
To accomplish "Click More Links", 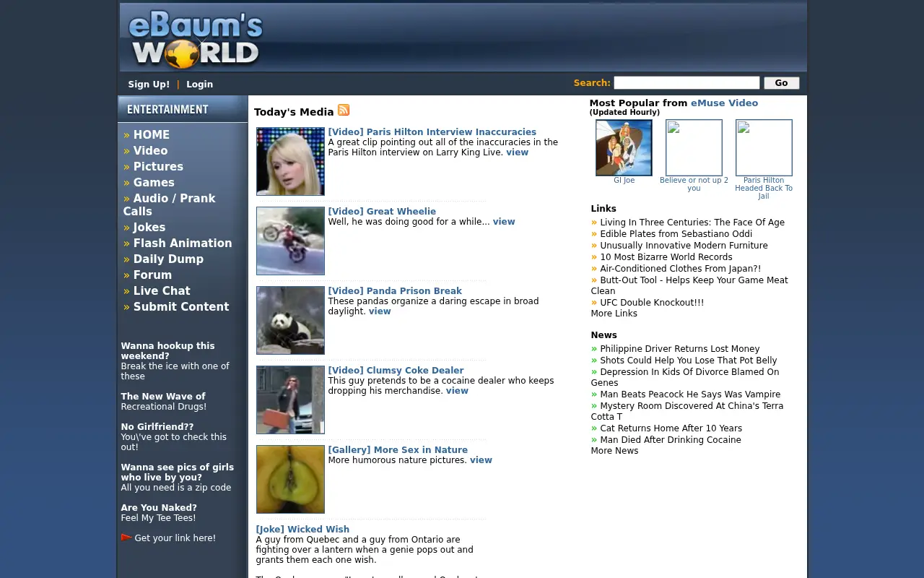I will 614,314.
